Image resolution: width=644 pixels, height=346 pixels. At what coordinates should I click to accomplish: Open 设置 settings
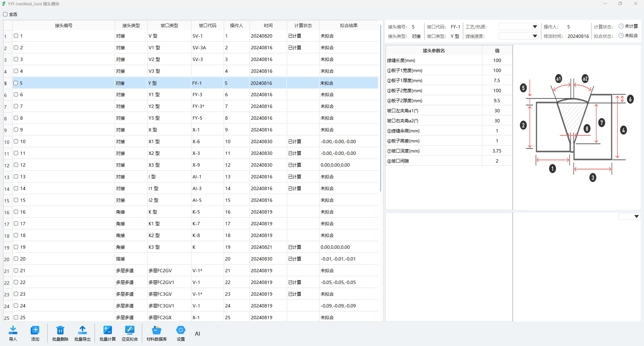181,330
